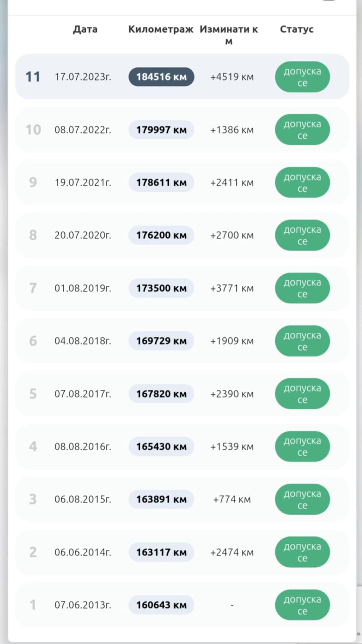362x644 pixels.
Task: Select the status pill for 17.07.2023г.
Action: 302,77
